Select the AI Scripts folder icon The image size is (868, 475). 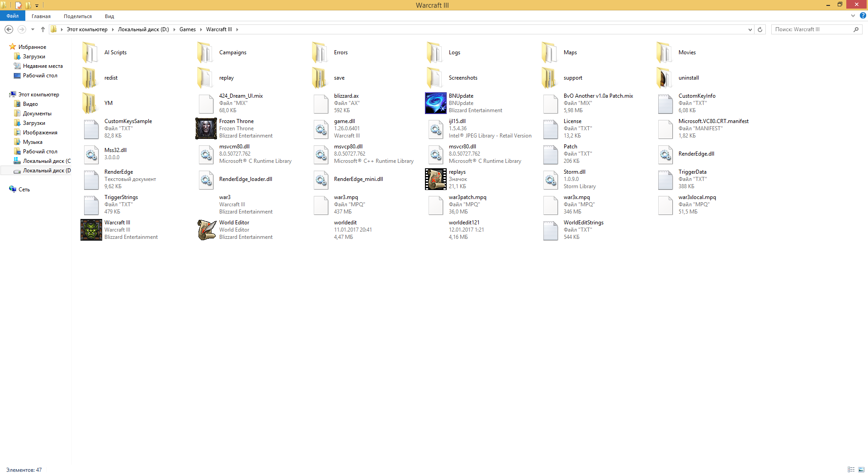90,52
